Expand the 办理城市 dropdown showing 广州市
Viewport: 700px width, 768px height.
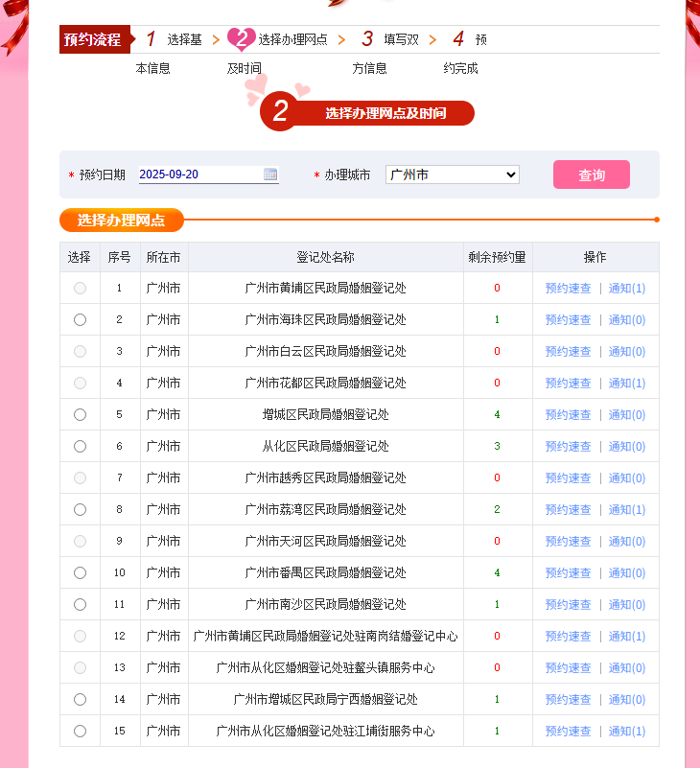point(452,175)
